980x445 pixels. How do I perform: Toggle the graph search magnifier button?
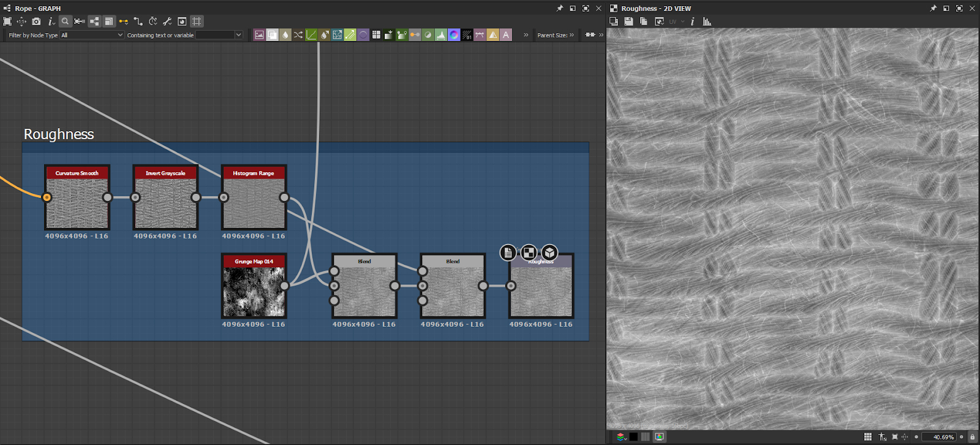(x=65, y=21)
